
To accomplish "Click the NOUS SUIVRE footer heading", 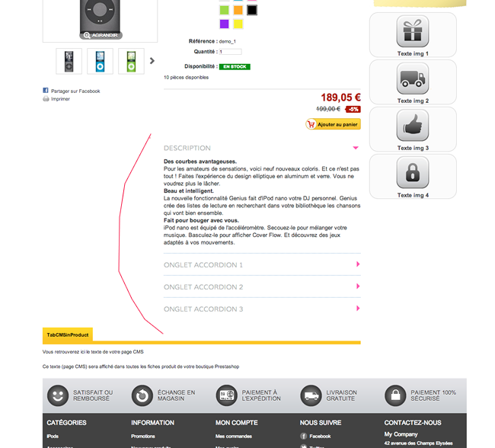I will tap(321, 423).
